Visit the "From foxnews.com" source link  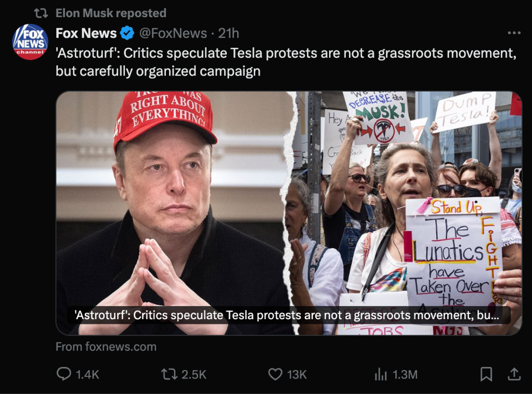106,347
